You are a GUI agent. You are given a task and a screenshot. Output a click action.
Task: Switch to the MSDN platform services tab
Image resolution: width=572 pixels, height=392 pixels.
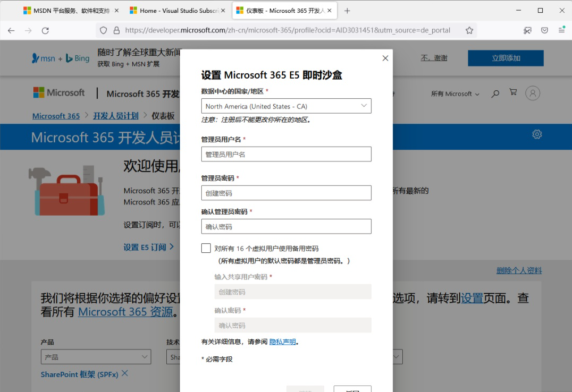click(x=71, y=11)
